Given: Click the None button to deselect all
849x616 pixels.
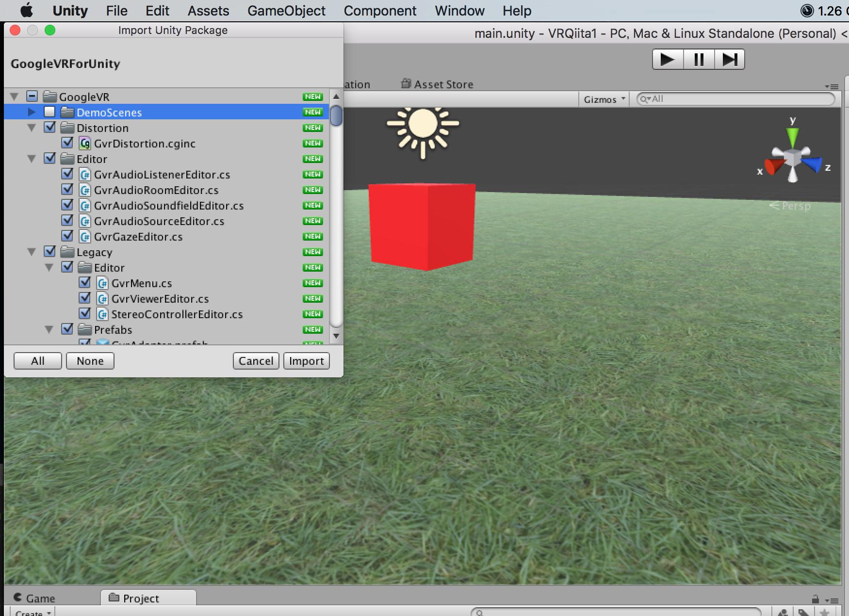Looking at the screenshot, I should tap(90, 361).
